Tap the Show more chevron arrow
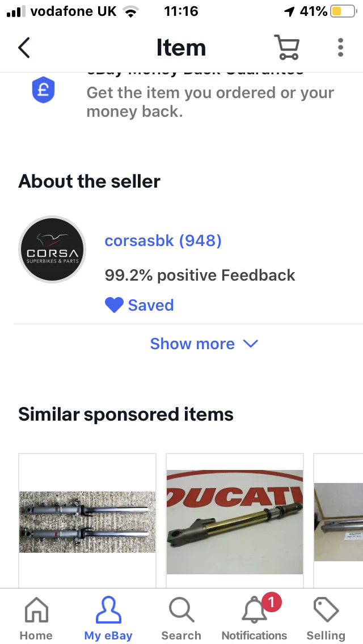 (250, 344)
